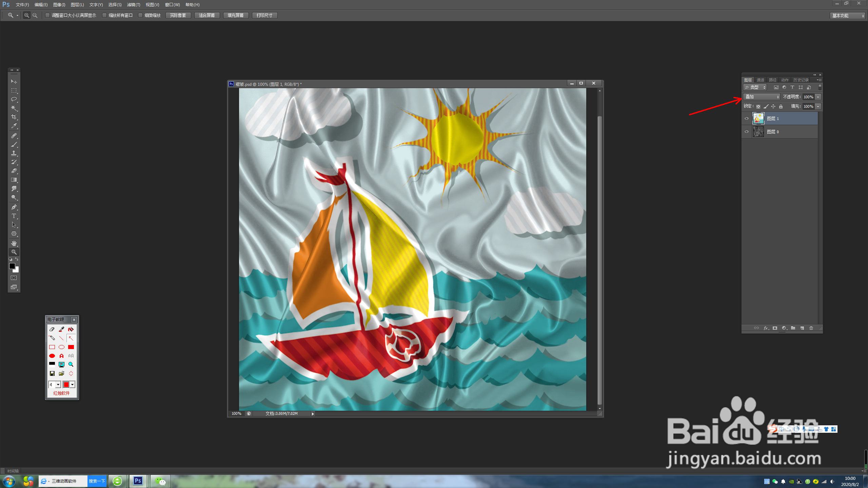Select the Crop tool

[14, 117]
